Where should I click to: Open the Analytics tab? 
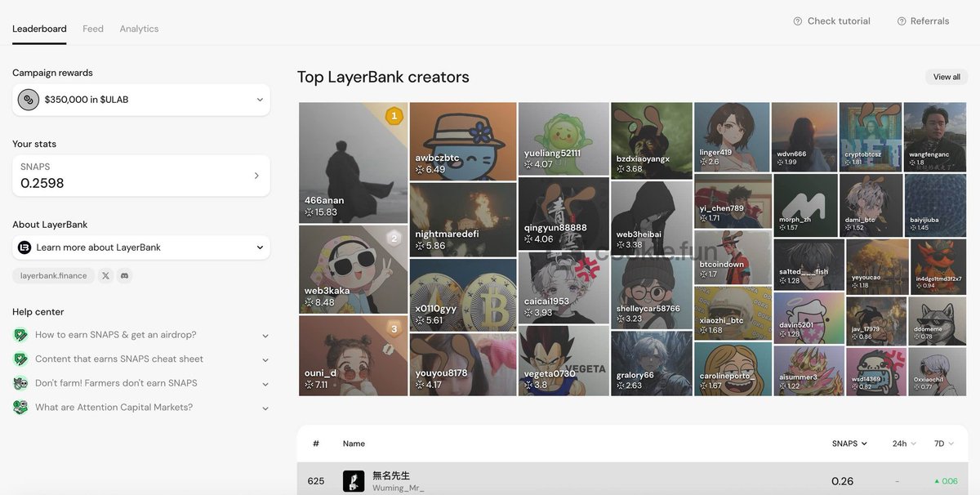tap(139, 29)
